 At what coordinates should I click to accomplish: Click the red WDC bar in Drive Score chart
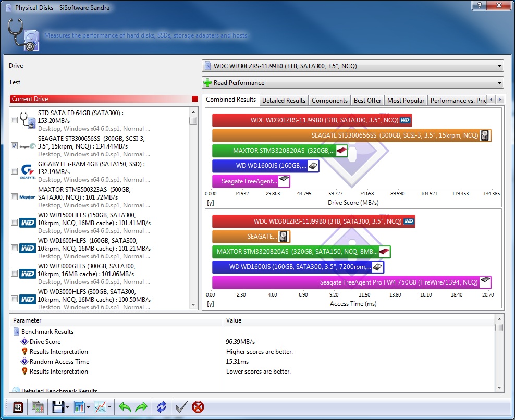(312, 120)
